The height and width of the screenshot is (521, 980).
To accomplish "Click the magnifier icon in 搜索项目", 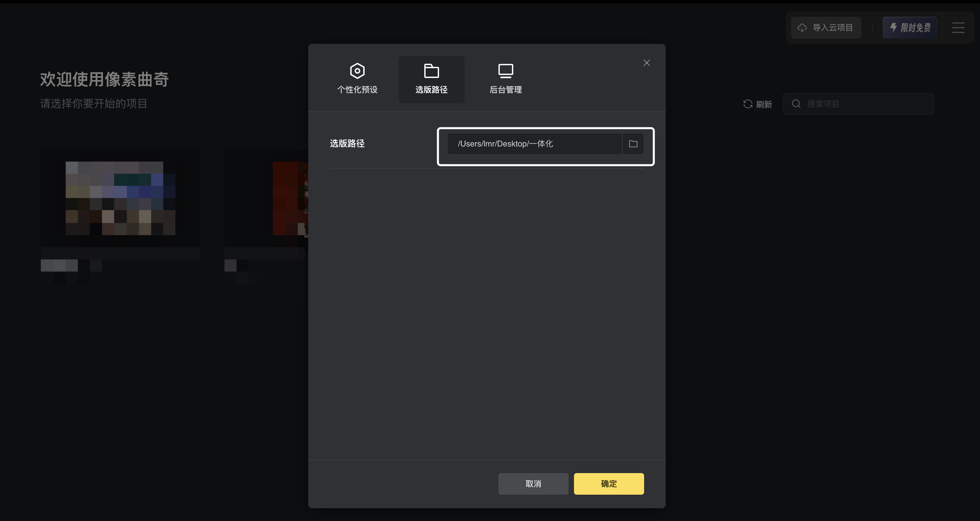I will coord(796,104).
